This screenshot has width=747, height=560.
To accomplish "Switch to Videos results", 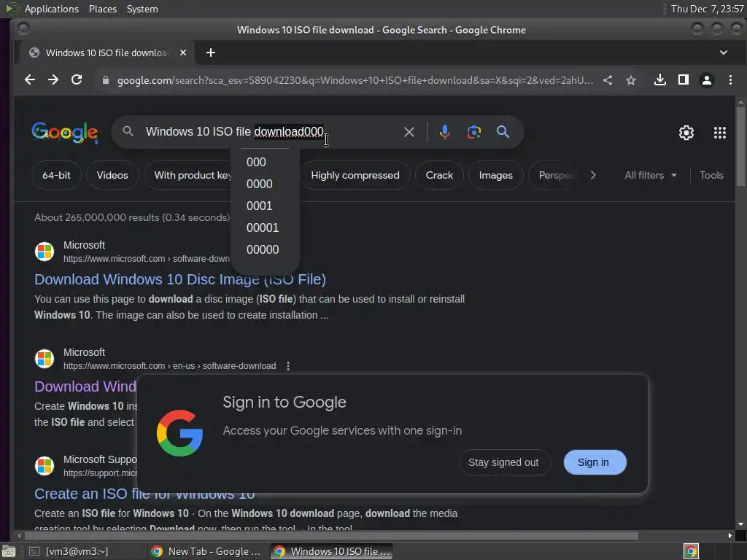I will 112,175.
